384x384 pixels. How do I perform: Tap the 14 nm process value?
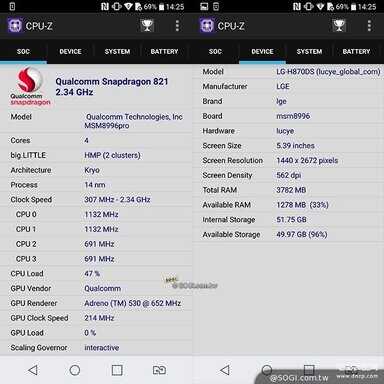point(95,185)
